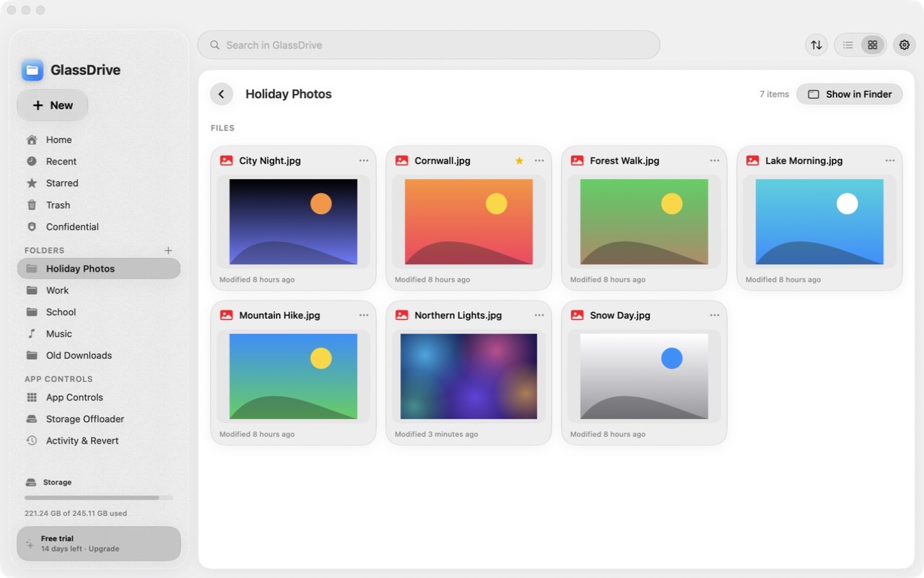Click the Free trial upgrade banner

(99, 543)
